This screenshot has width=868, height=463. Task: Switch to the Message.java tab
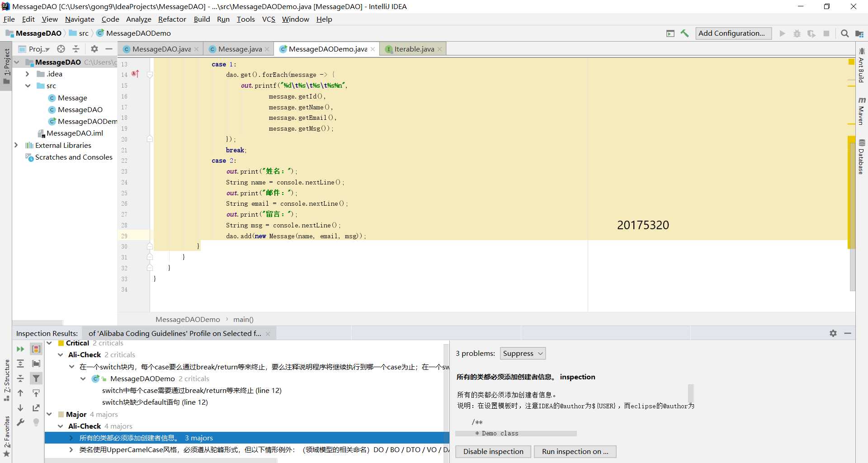(x=240, y=49)
